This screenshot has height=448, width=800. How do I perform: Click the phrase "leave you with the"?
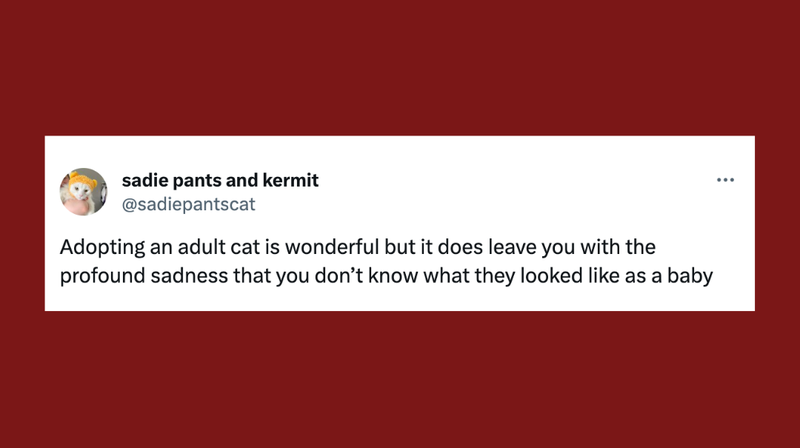coord(572,247)
